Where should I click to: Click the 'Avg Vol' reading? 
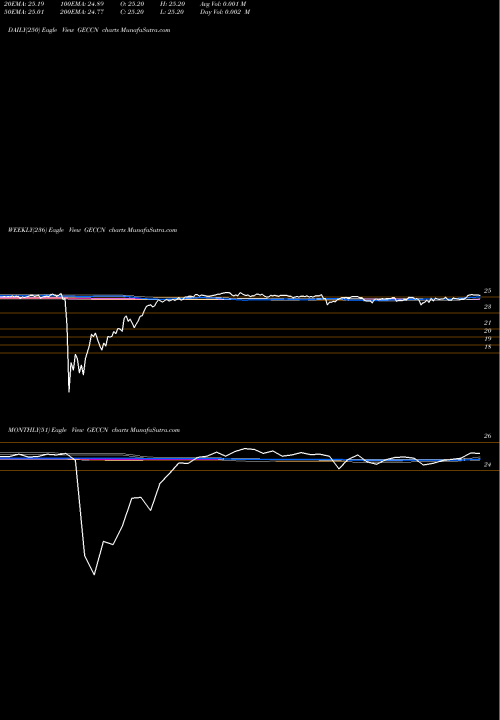223,4
